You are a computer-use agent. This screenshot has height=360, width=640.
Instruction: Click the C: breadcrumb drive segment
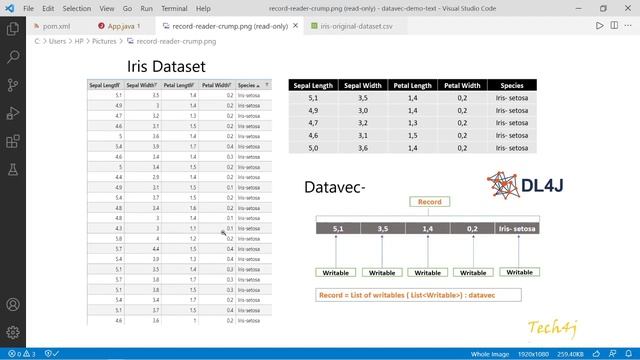37,41
